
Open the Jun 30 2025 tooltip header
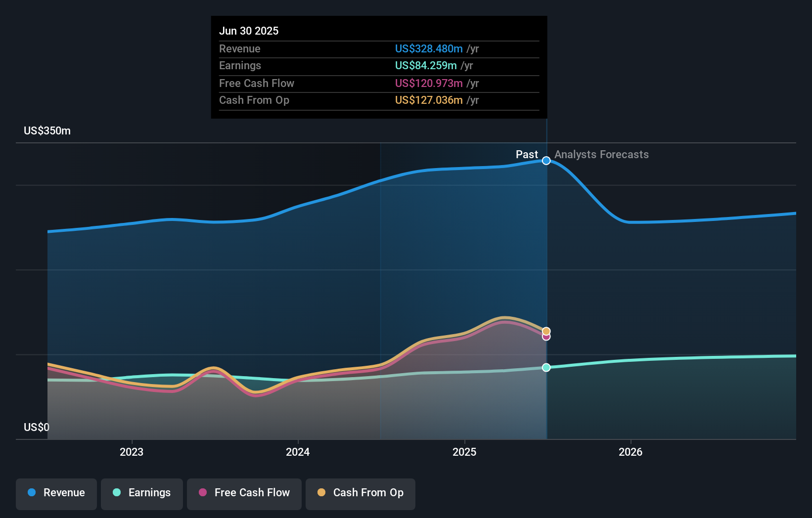(x=249, y=30)
